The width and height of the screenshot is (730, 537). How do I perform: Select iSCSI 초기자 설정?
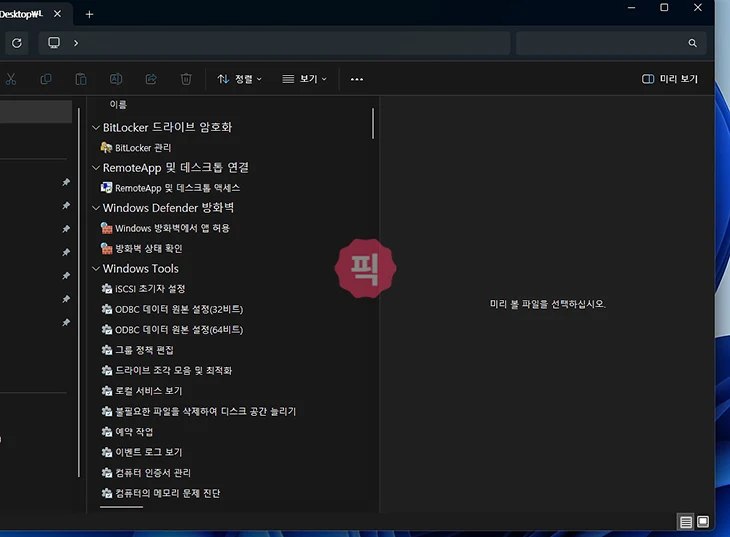[x=150, y=289]
